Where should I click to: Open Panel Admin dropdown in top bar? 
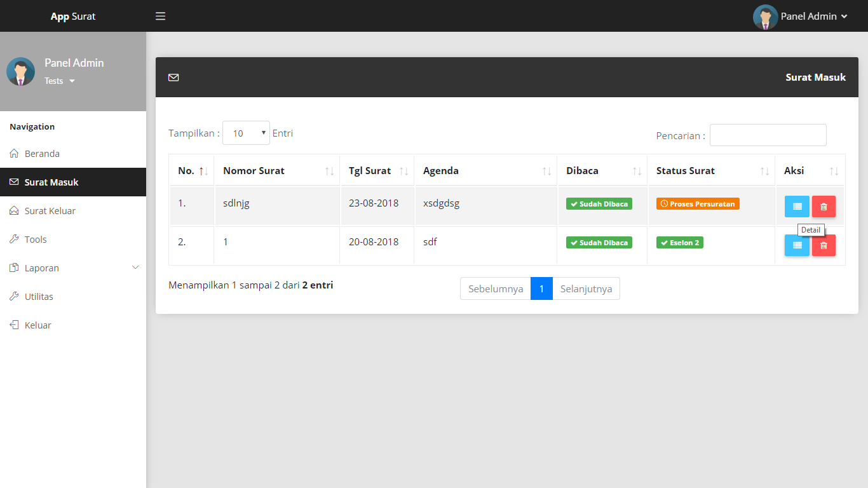tap(801, 17)
